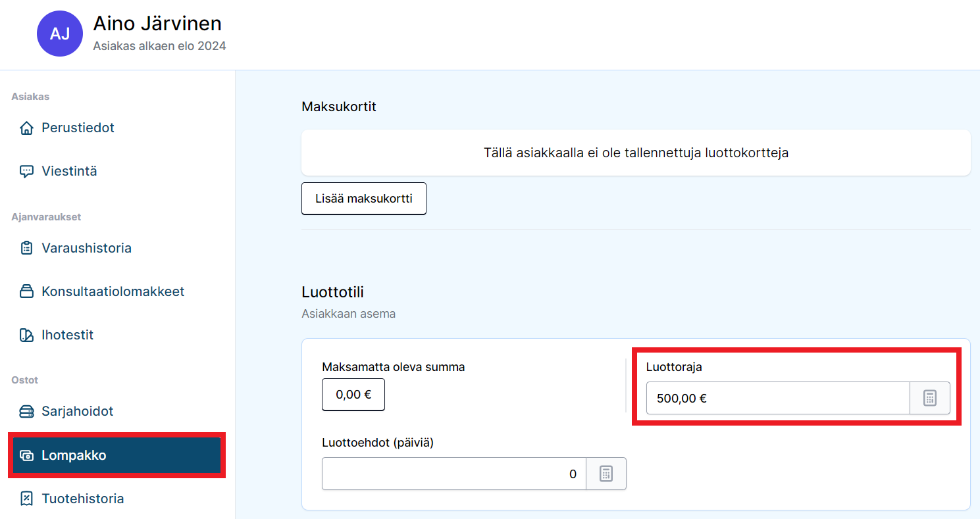Viewport: 980px width, 519px height.
Task: Click the 'Tällä asiakkaalla ei ole tallennettuja luottokortteja' message
Action: pos(636,153)
